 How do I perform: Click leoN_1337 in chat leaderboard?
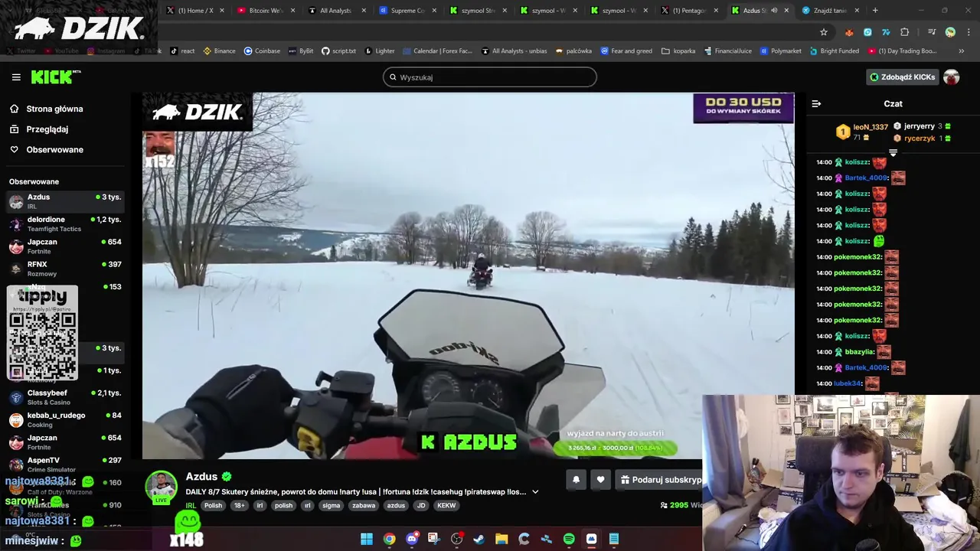[871, 127]
